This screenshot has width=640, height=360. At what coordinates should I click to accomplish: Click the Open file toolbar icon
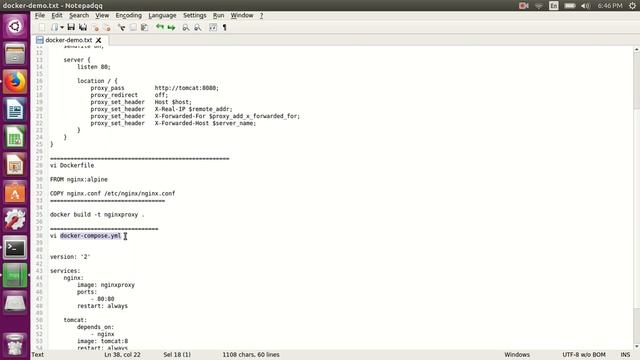[55, 27]
